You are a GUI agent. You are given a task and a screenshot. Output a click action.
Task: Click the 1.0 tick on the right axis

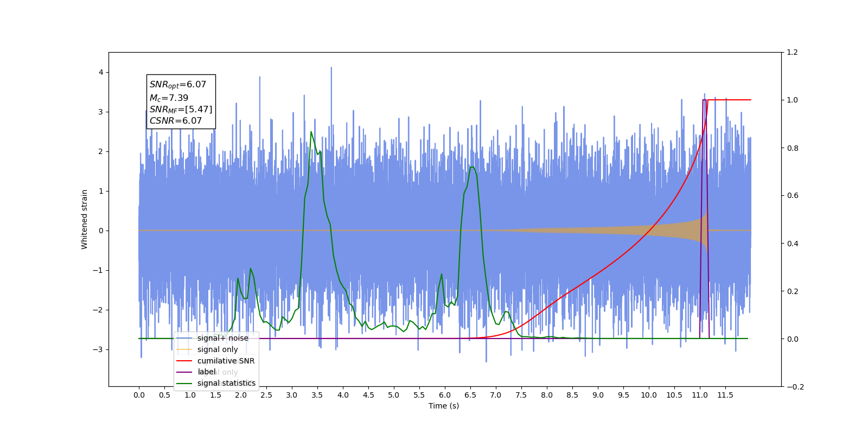pyautogui.click(x=793, y=100)
